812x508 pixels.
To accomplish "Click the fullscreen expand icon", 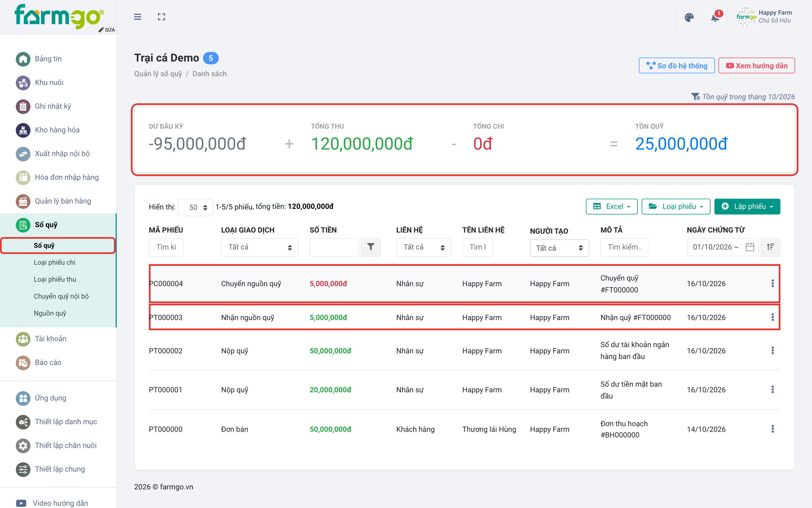I will click(x=161, y=17).
